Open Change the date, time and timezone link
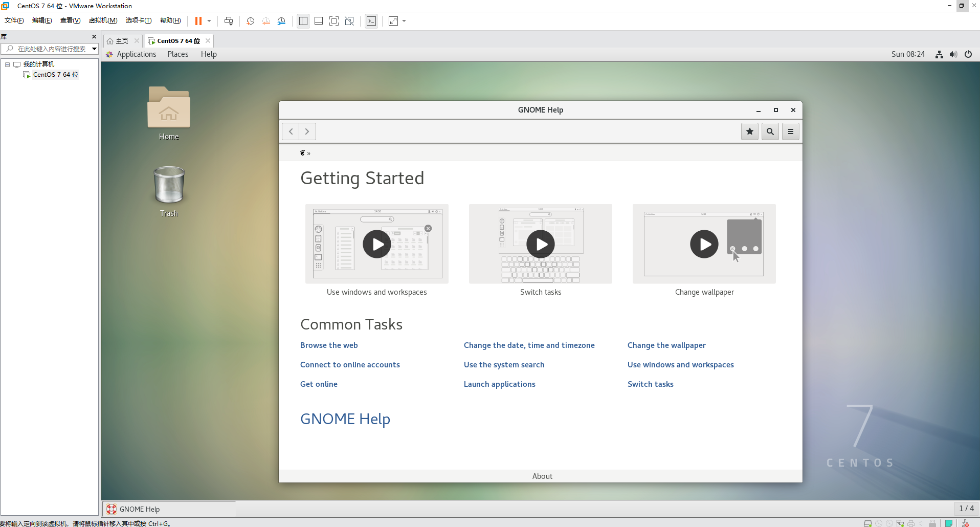Screen dimensions: 980x527 click(529, 345)
